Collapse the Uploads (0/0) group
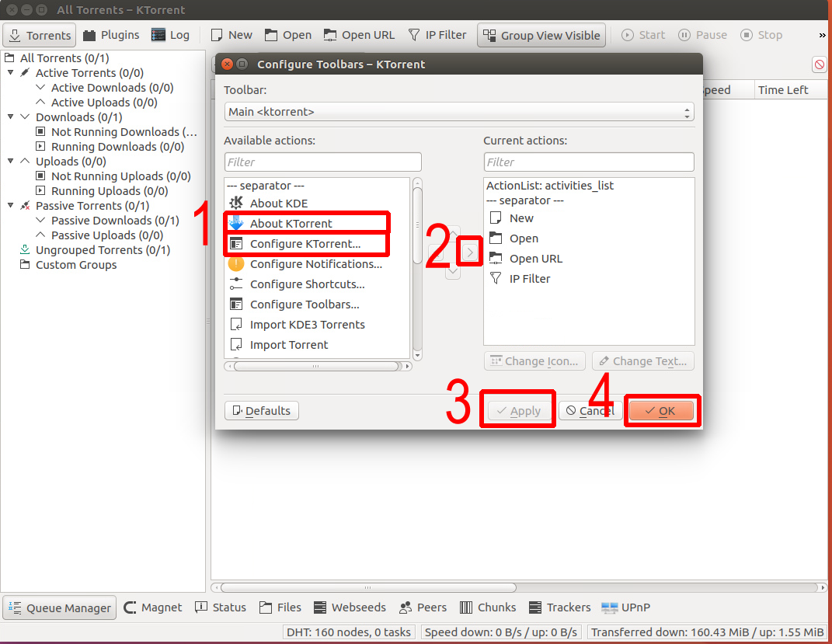832x644 pixels. click(10, 161)
